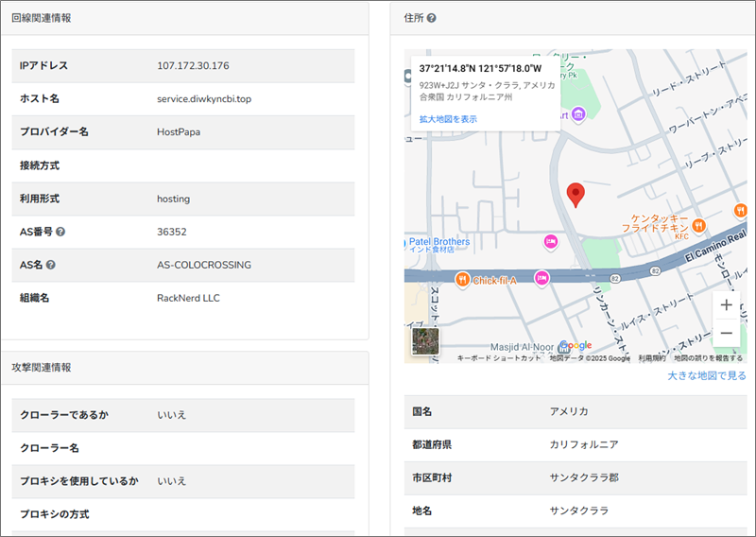Zoom out the map with minus button
Screen dimensions: 756x537
click(x=726, y=334)
